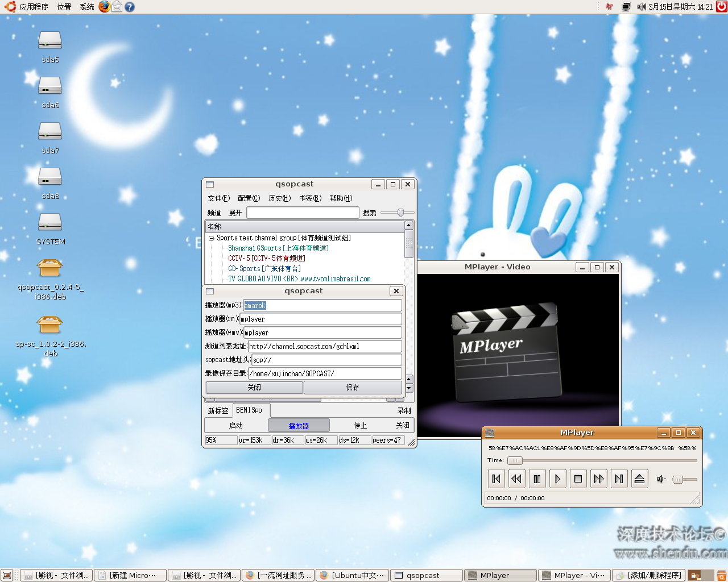Open the help icon in top panel
The image size is (728, 582).
click(x=130, y=7)
